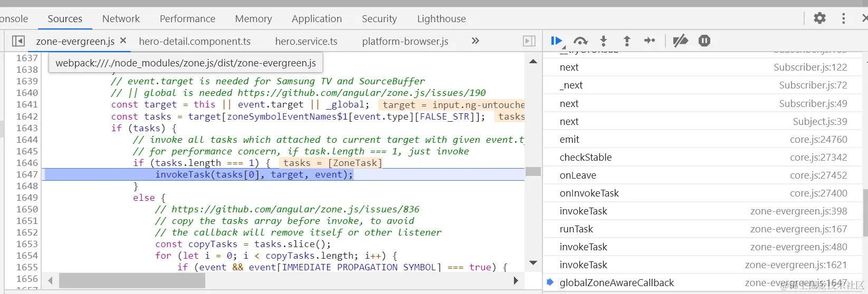Image resolution: width=868 pixels, height=294 pixels.
Task: Close the zone-evergreen.js tab
Action: (x=123, y=41)
